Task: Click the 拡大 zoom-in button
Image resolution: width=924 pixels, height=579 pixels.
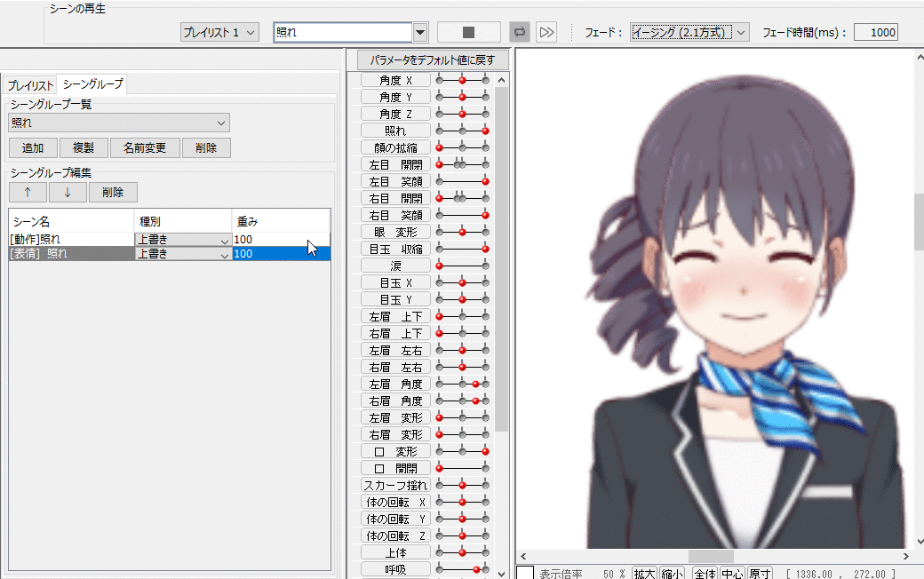Action: (644, 573)
